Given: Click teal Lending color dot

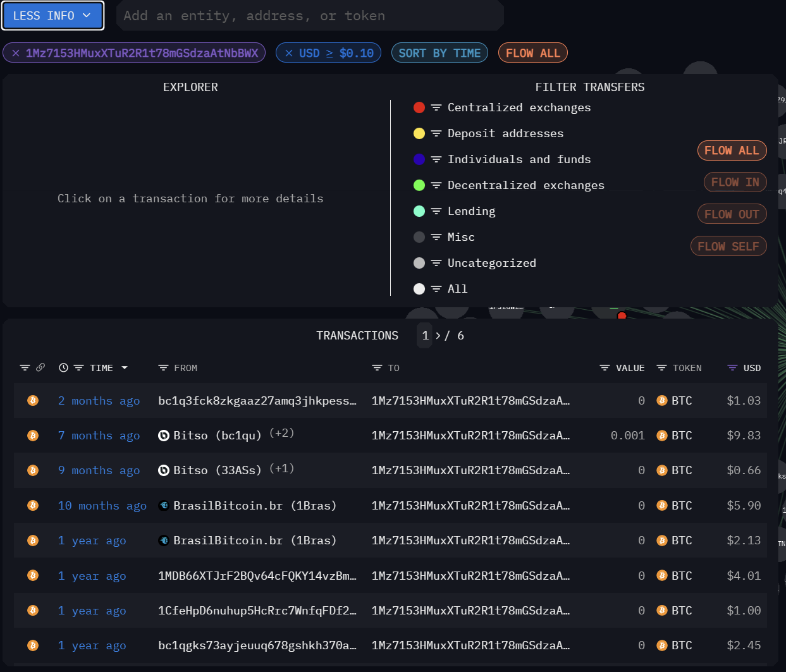Looking at the screenshot, I should tap(419, 211).
